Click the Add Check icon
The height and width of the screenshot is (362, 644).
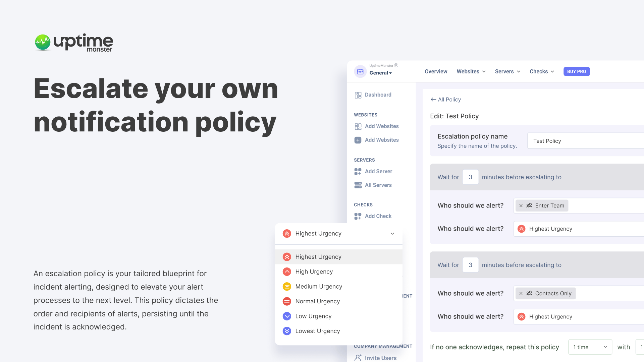358,216
